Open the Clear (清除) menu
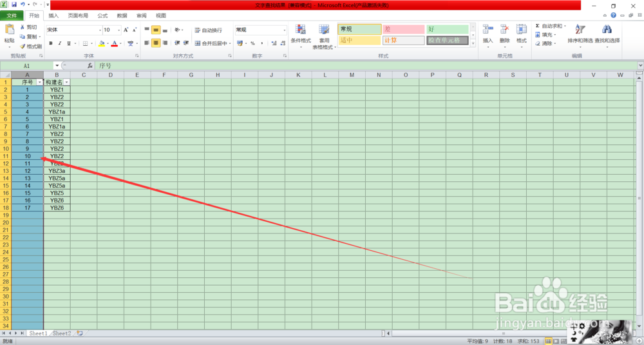This screenshot has height=345, width=644. pyautogui.click(x=546, y=43)
